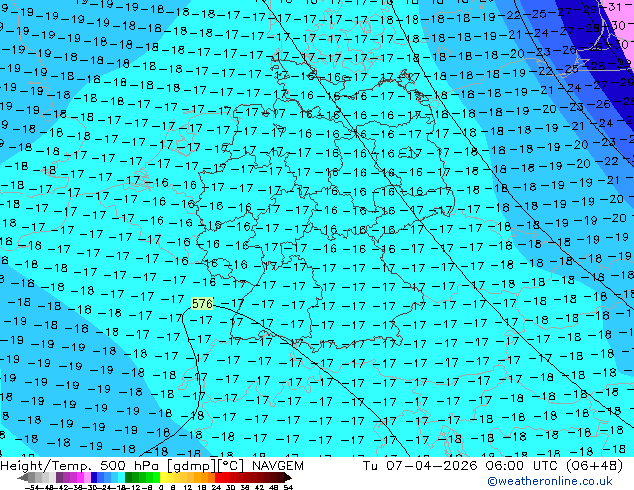The width and height of the screenshot is (634, 490).
Task: Click the rightmost 54 legend label
Action: tap(288, 487)
